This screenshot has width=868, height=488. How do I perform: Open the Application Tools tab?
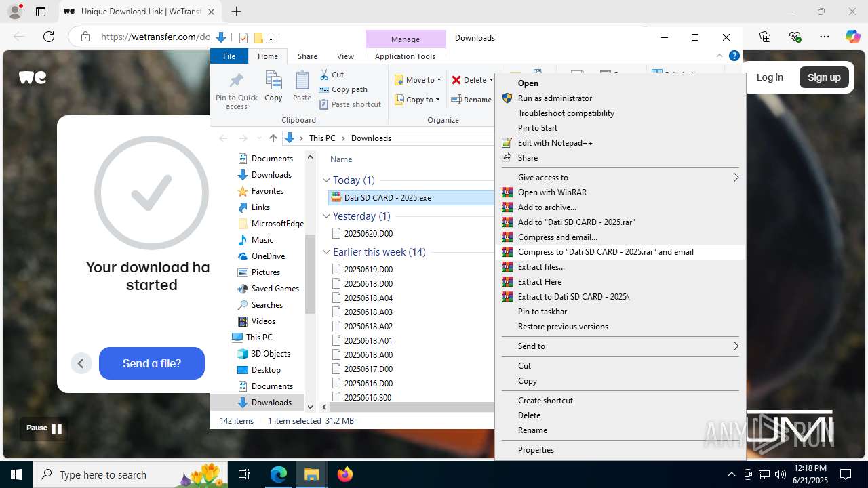(405, 56)
